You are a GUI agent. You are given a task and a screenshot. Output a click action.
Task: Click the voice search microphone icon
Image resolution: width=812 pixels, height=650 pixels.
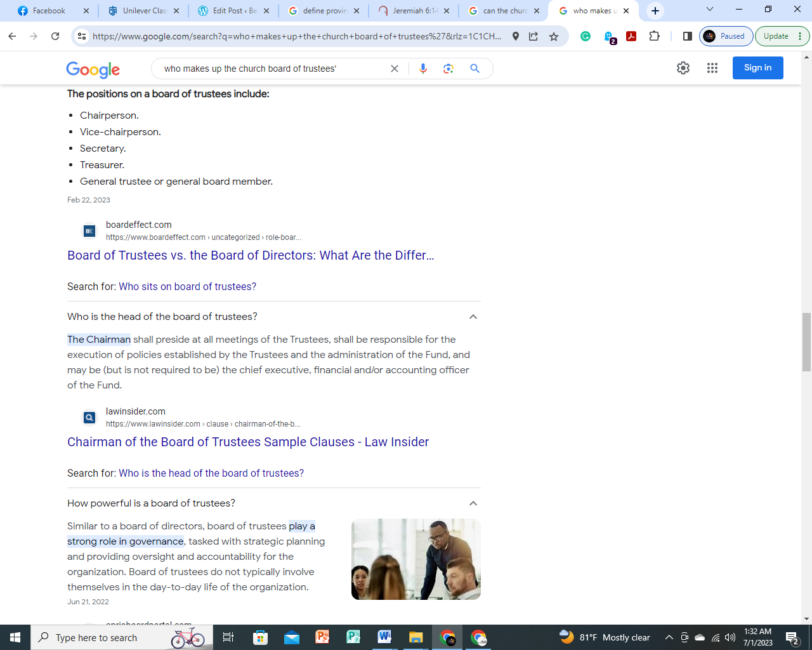[x=423, y=69]
